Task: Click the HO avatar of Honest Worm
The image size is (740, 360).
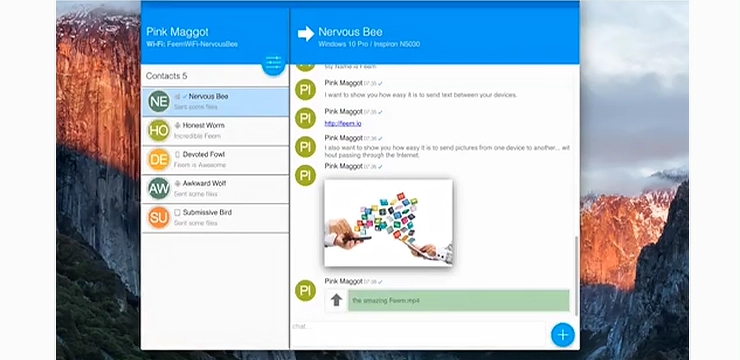Action: coord(159,131)
